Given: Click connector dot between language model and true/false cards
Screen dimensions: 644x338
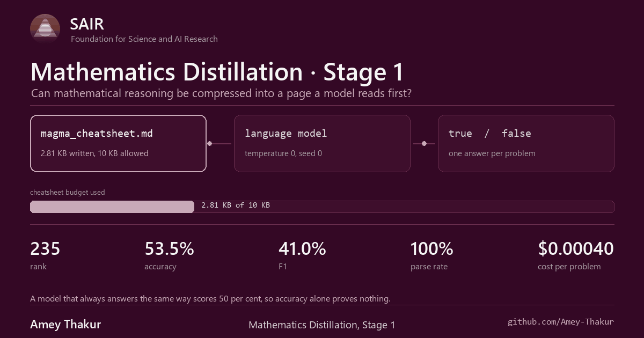Looking at the screenshot, I should pos(425,143).
